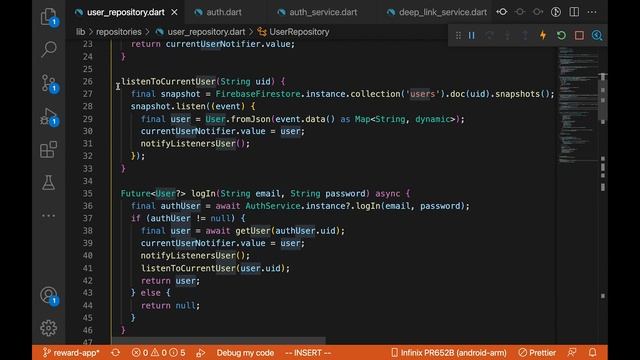Click snapshot.listen on line 28
The height and width of the screenshot is (360, 640).
point(168,107)
